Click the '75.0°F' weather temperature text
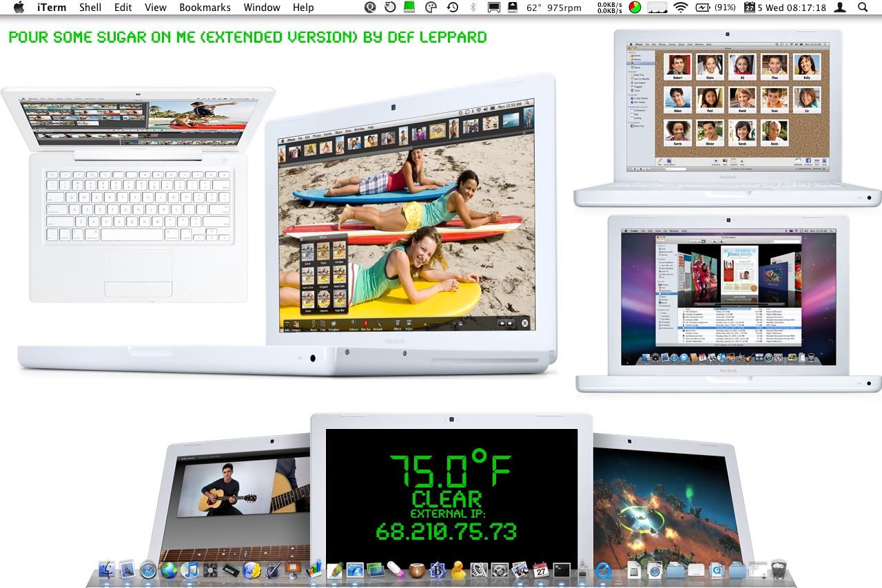The width and height of the screenshot is (882, 588). [451, 470]
